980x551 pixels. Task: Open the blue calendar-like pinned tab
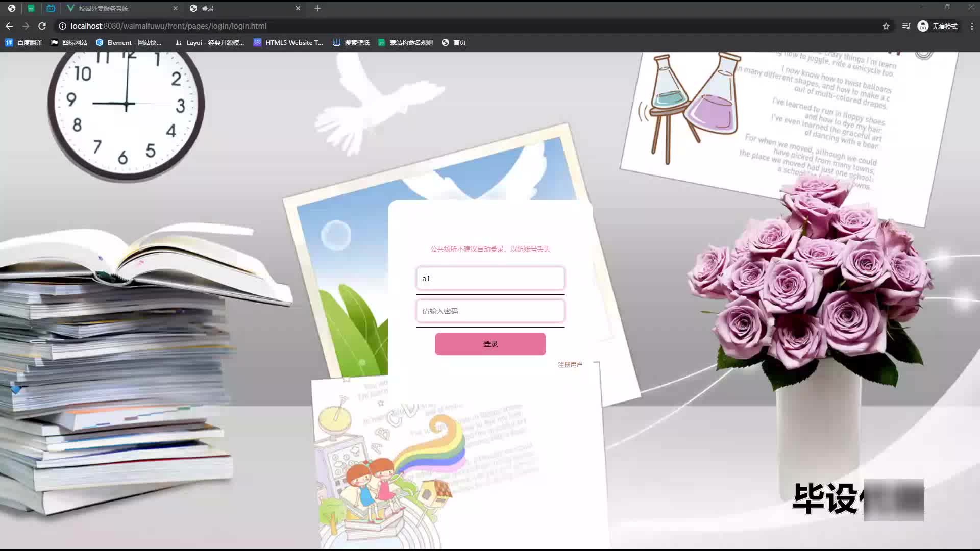pos(51,8)
